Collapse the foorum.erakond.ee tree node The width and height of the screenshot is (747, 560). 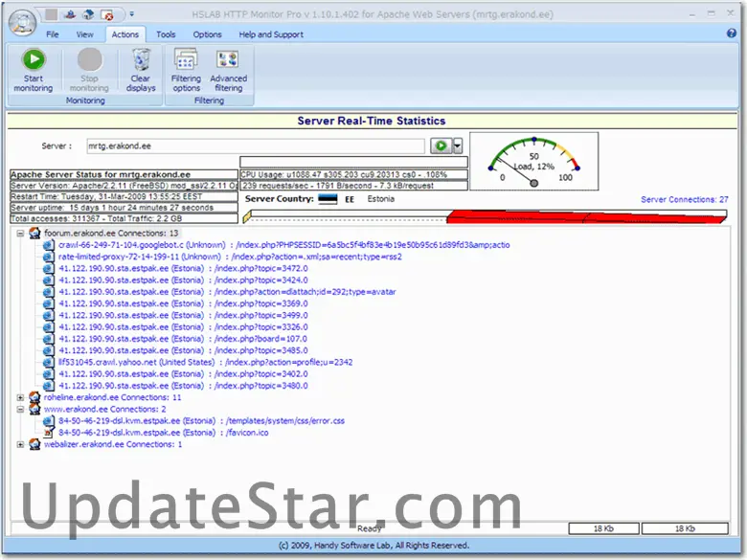pos(20,234)
